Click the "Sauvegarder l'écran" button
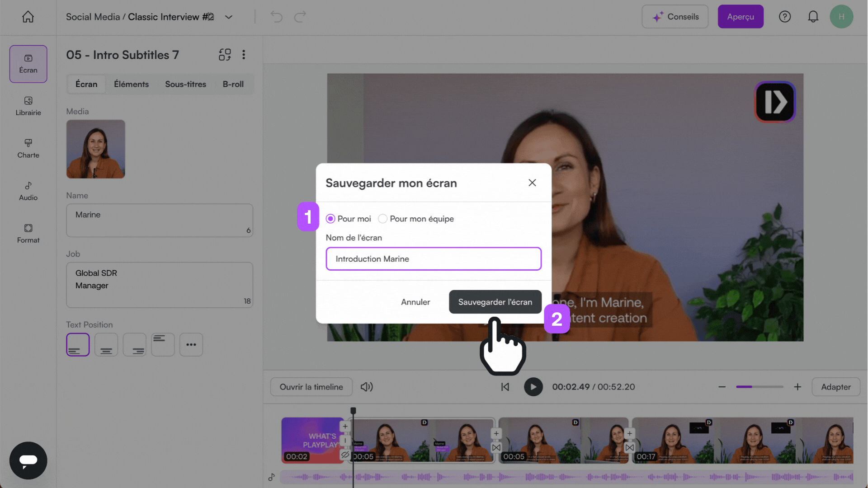 (495, 302)
